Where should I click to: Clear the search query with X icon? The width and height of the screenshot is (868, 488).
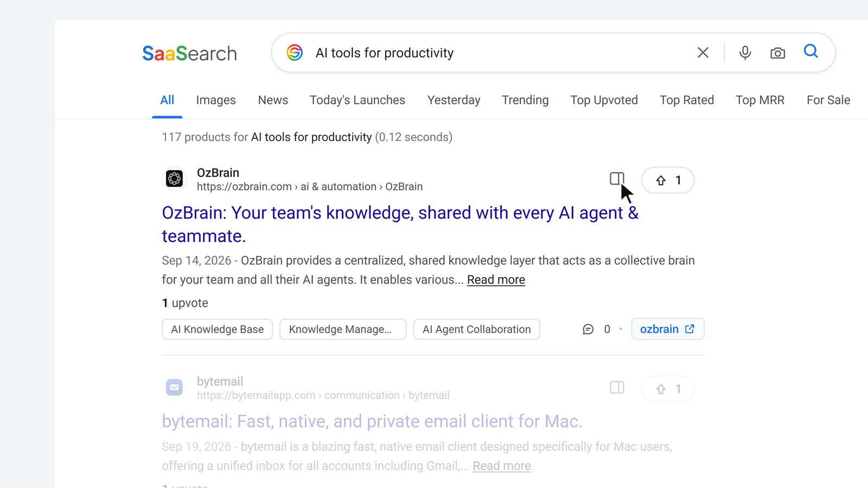click(x=703, y=53)
